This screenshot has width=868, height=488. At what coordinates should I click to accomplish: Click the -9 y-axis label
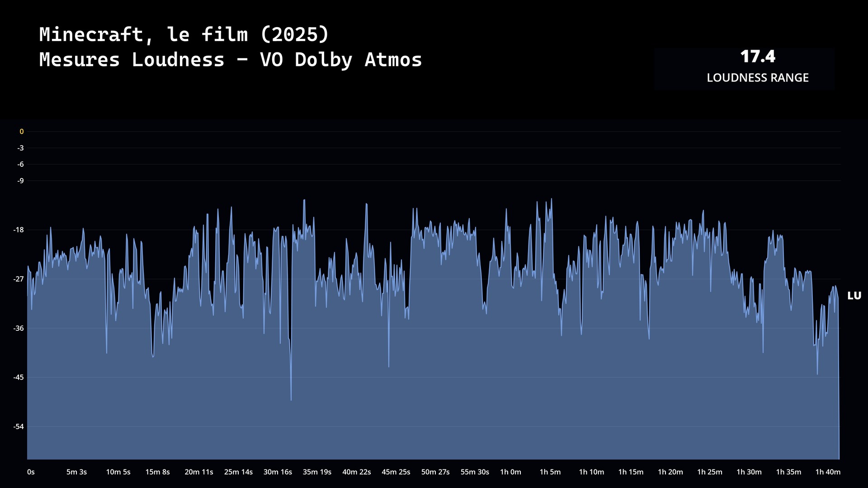pyautogui.click(x=20, y=181)
